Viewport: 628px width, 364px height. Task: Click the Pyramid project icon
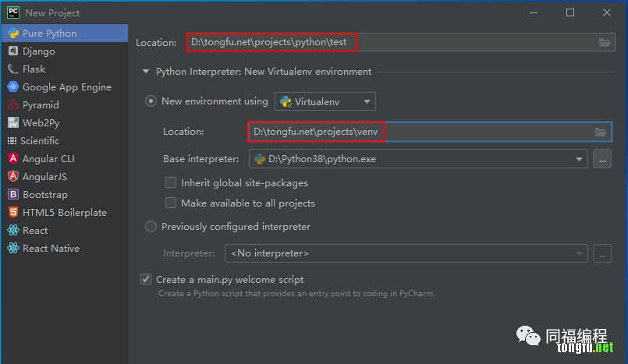13,104
